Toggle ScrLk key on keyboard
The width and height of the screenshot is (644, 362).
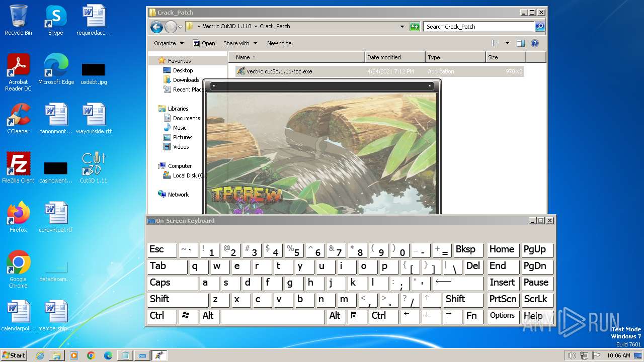pyautogui.click(x=537, y=299)
